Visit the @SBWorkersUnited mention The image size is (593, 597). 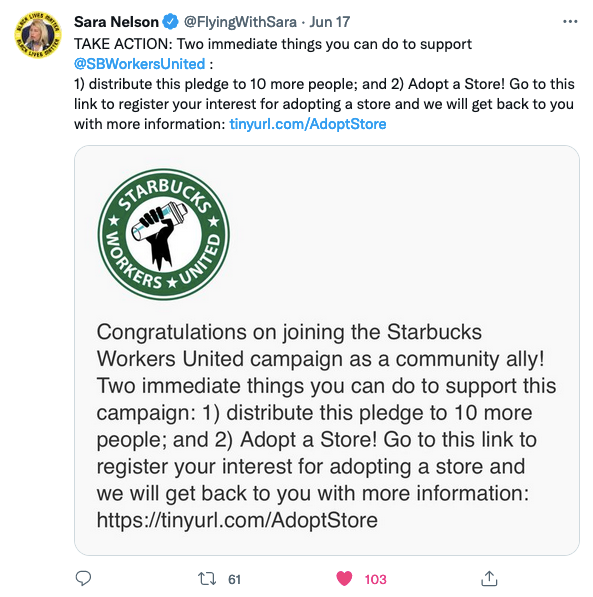tap(139, 64)
